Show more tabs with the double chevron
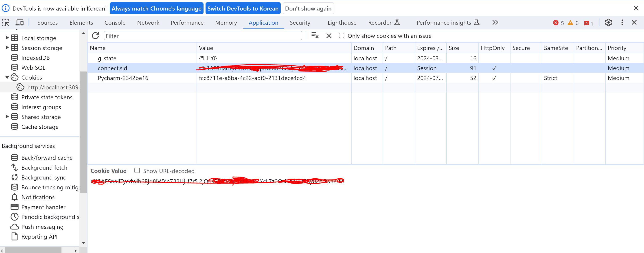Screen dimensions: 644x253 (495, 22)
